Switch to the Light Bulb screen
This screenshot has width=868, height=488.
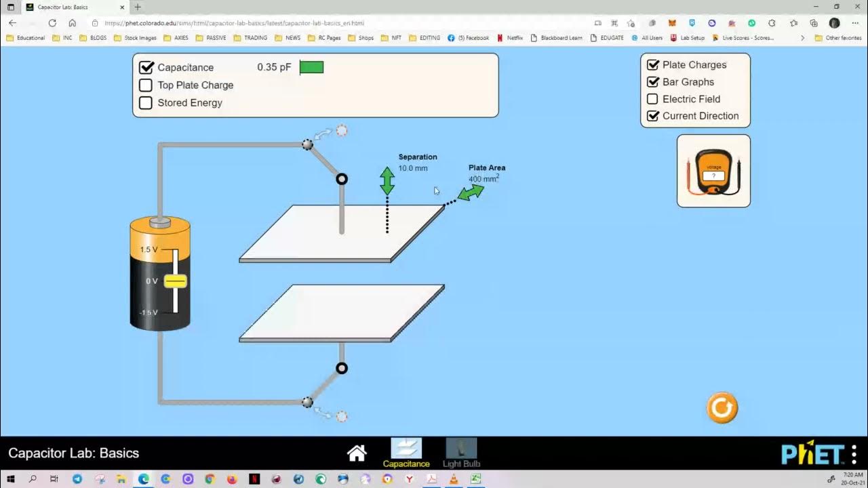(x=461, y=453)
